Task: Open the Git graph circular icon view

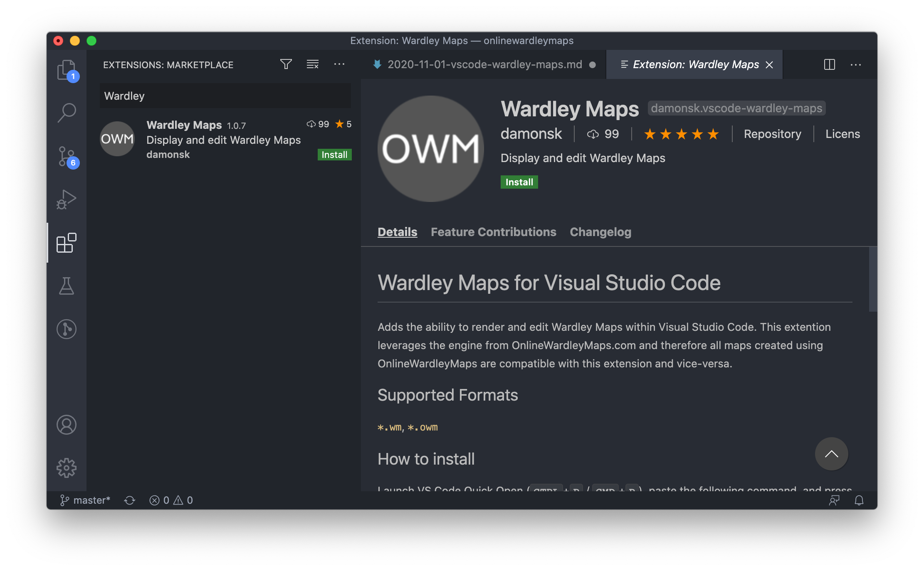Action: [x=67, y=329]
